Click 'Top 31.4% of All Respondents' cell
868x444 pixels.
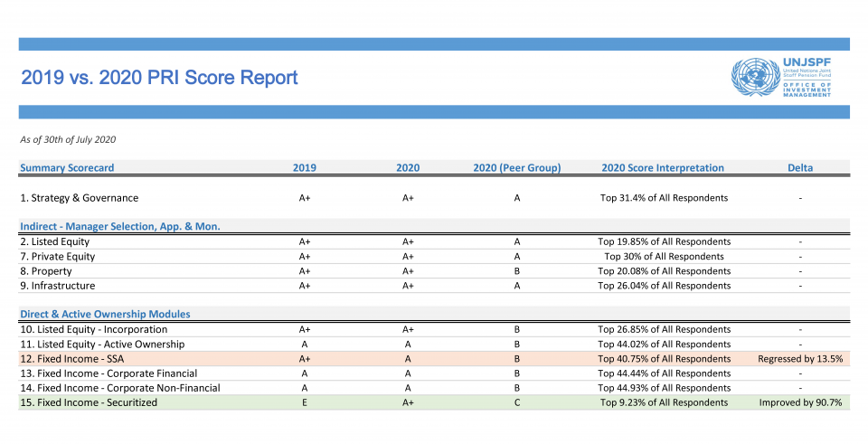click(664, 197)
